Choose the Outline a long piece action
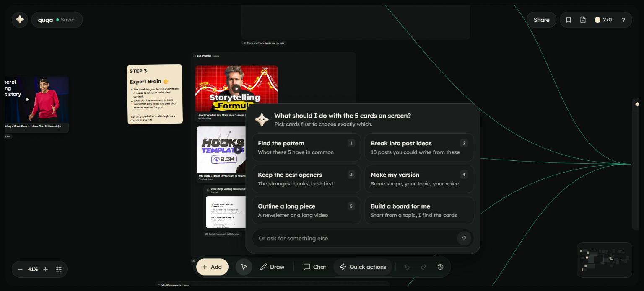 click(306, 210)
